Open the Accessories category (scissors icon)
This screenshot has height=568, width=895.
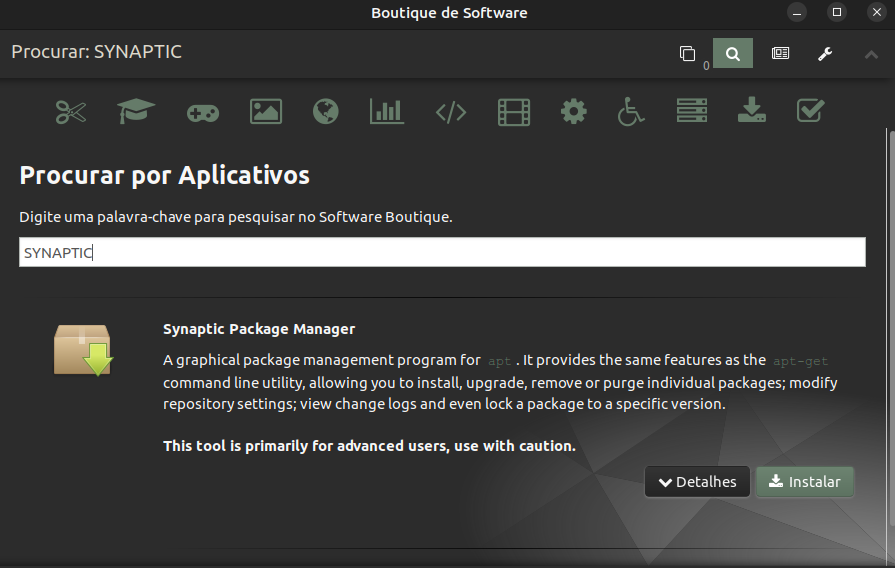tap(71, 111)
